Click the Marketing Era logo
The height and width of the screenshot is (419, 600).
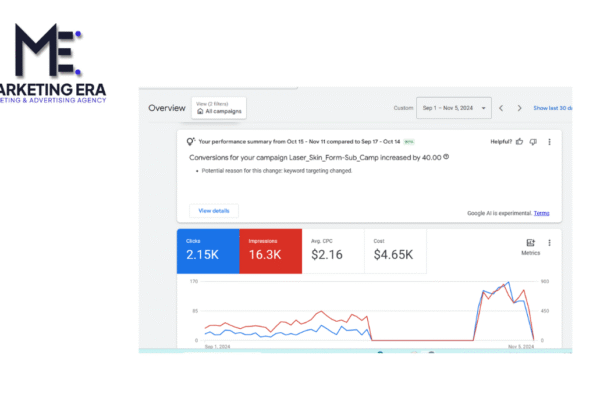pyautogui.click(x=56, y=60)
